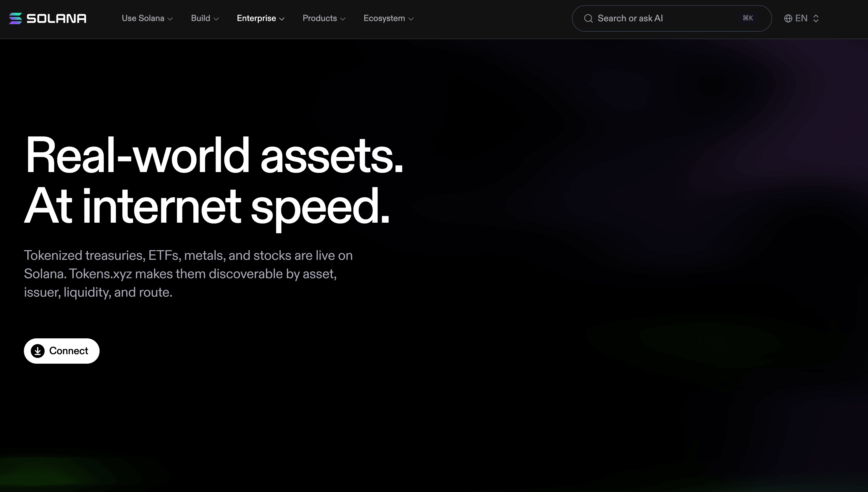
Task: Click the ⌘K shortcut hint
Action: (748, 18)
